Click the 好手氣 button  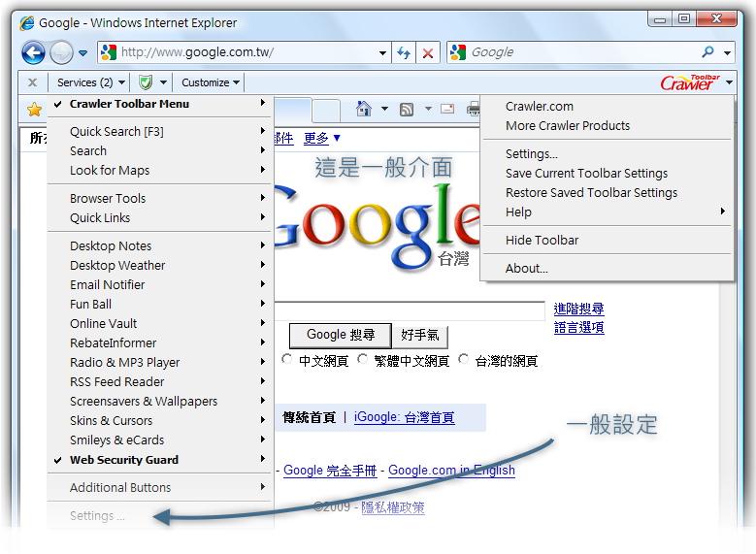420,335
